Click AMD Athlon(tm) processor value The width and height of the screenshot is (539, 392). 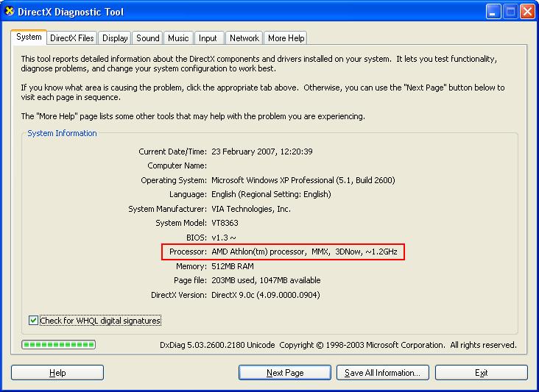[304, 252]
